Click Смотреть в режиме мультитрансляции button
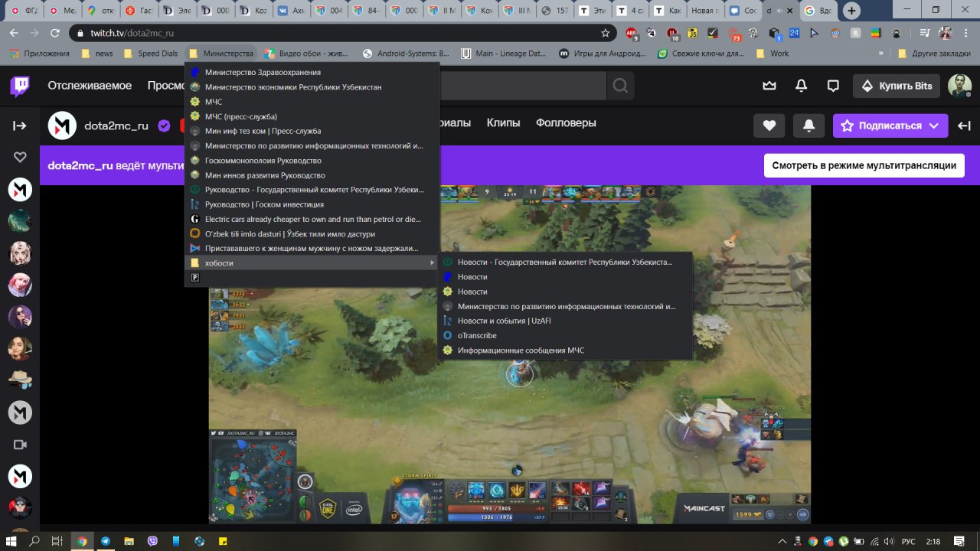This screenshot has width=980, height=551. coord(864,165)
